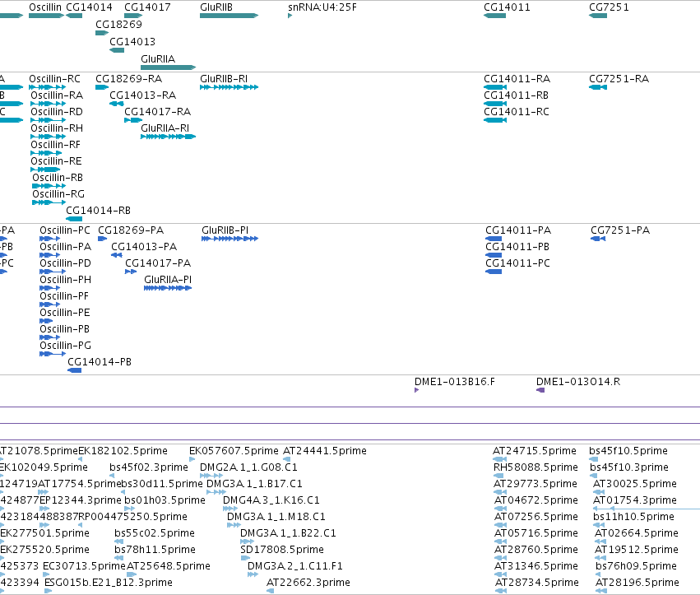Select the RH58088.5prime EST
700x595 pixels.
[500, 476]
